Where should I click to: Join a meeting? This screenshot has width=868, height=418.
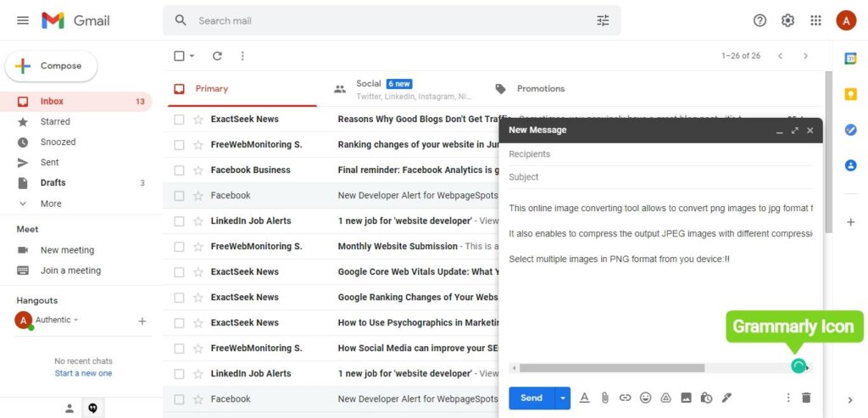pyautogui.click(x=70, y=270)
